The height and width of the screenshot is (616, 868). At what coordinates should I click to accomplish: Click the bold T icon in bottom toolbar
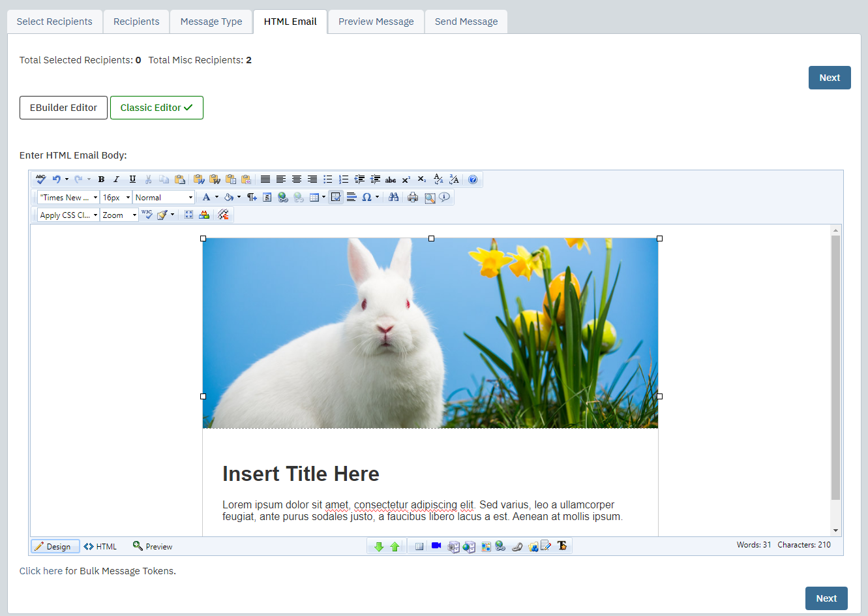coord(562,546)
